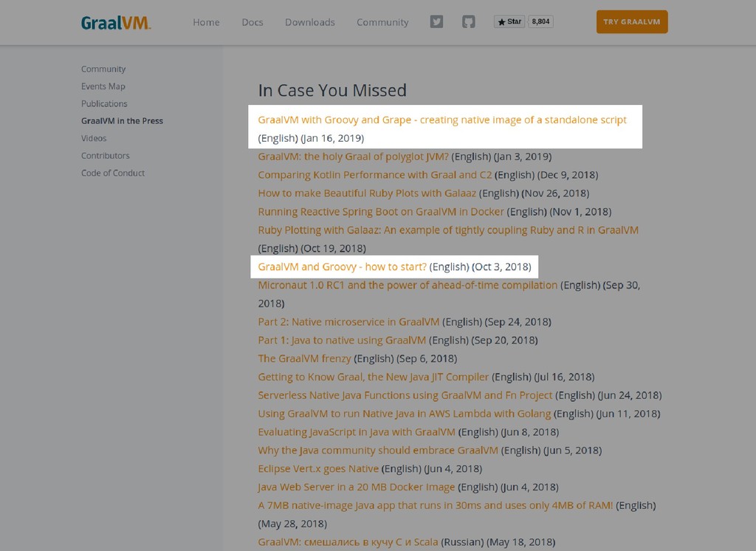
Task: Click the '(May 28, 2018)' date text
Action: point(292,524)
